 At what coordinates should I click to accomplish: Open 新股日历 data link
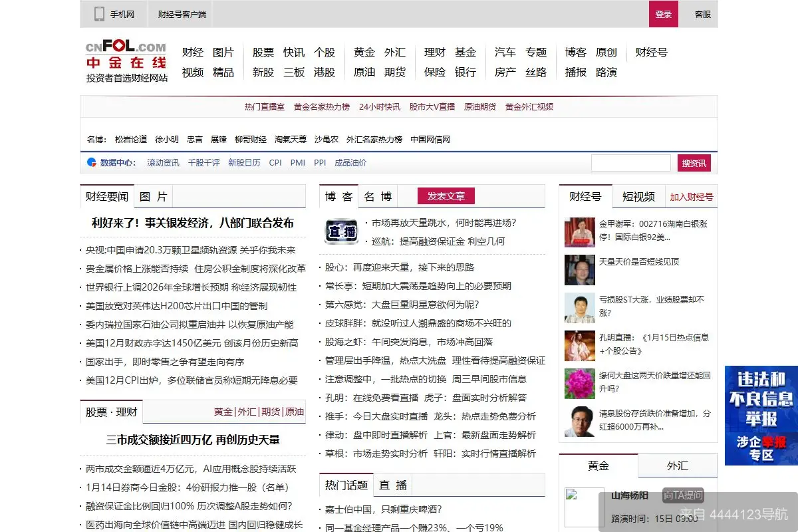click(x=244, y=162)
